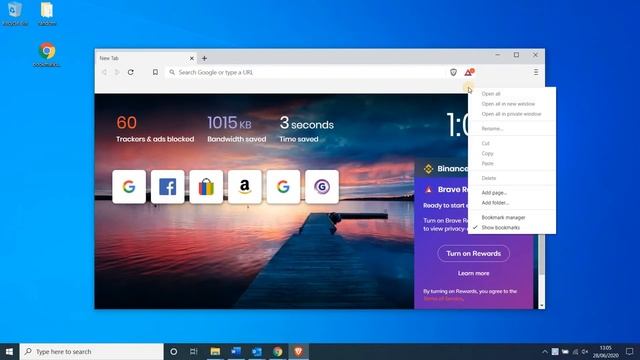Screen dimensions: 640x360
Task: Open the Recycle Bin desktop icon
Action: (15, 13)
